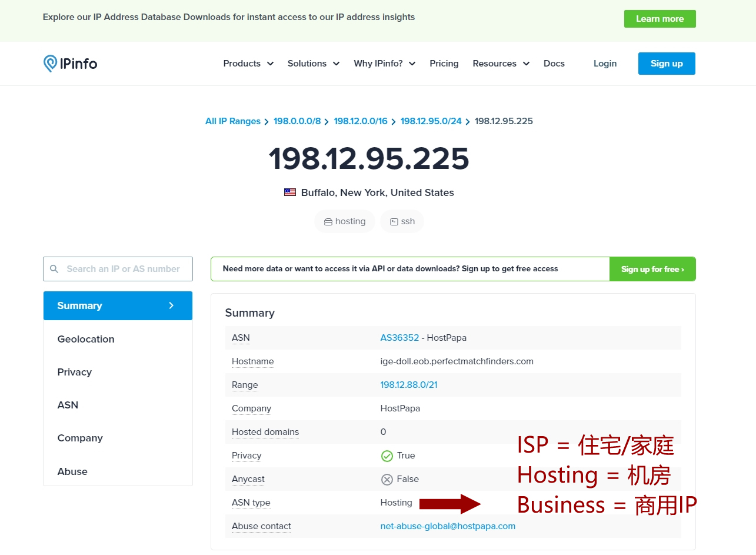Click the Range row label

(245, 385)
